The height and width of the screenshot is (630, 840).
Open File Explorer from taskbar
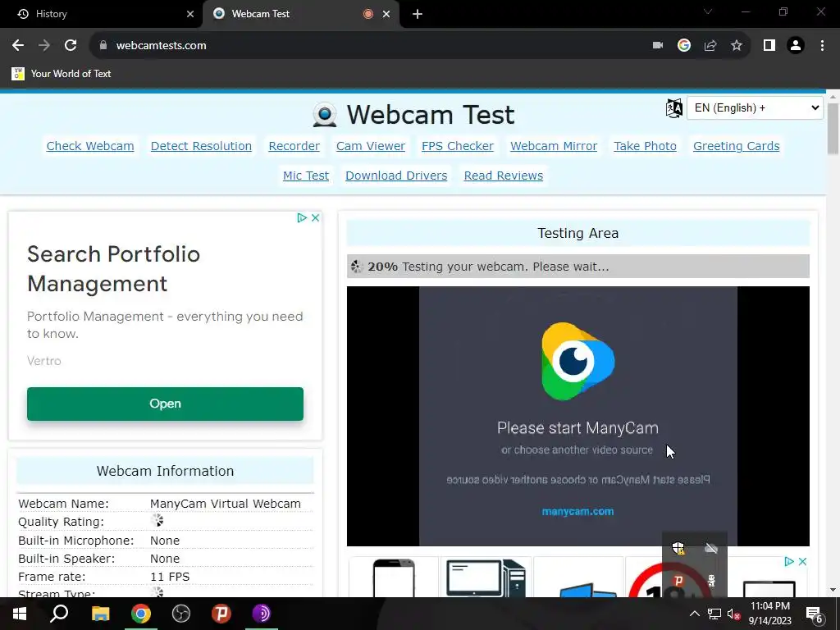point(100,614)
